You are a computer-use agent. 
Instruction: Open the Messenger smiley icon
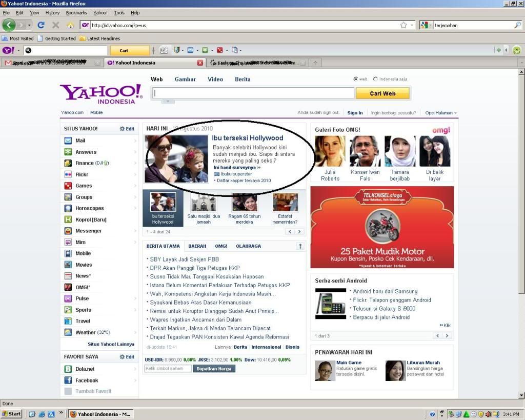(68, 231)
